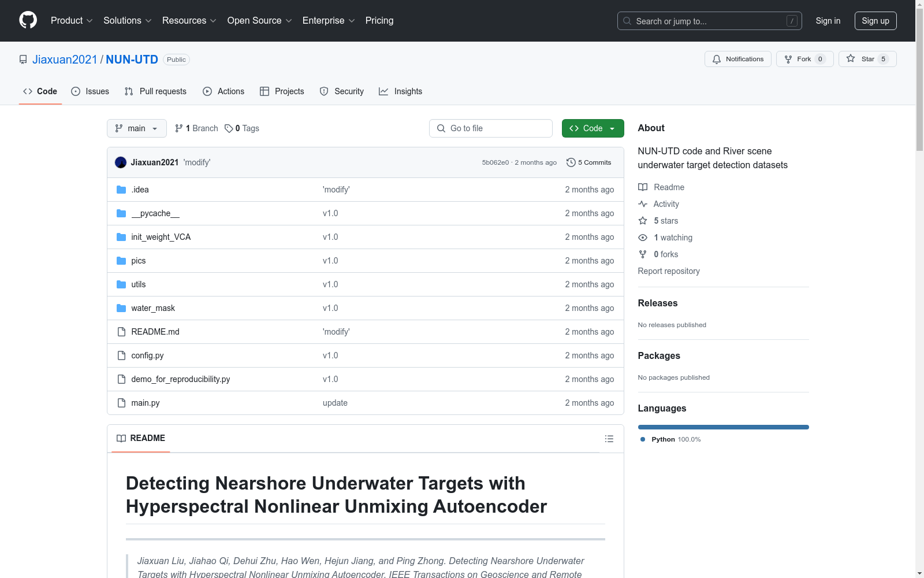Open the Pricing page
The image size is (924, 578).
(379, 21)
